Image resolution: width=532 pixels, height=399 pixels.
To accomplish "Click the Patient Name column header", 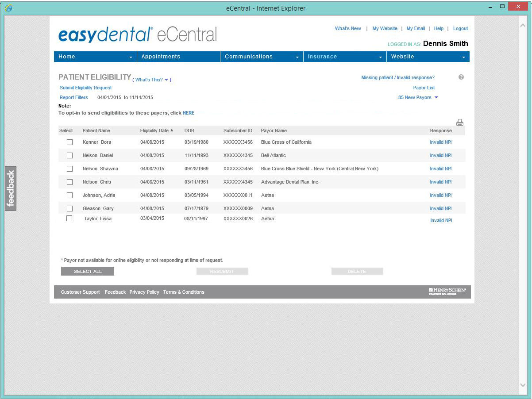I will click(96, 130).
